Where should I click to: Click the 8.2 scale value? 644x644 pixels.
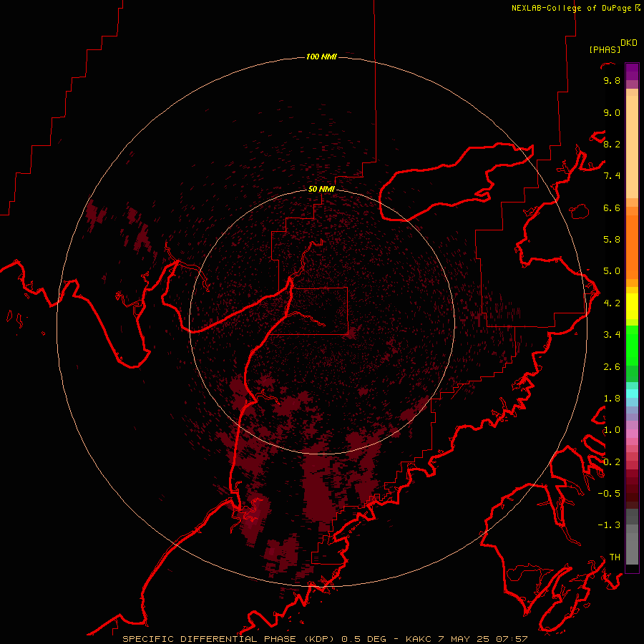(612, 144)
